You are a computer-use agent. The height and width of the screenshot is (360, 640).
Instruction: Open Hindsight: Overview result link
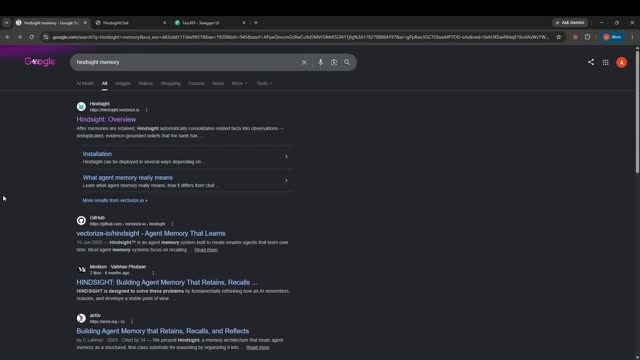(106, 120)
